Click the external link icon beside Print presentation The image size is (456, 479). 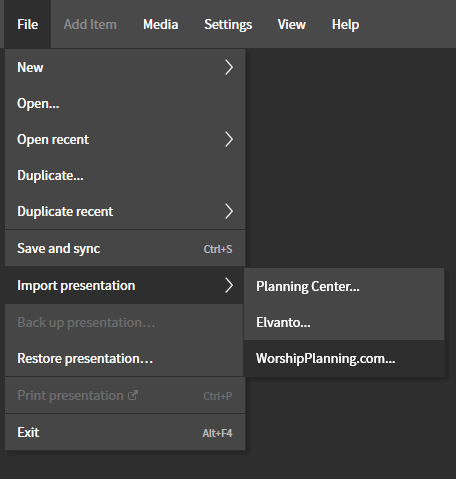point(133,395)
